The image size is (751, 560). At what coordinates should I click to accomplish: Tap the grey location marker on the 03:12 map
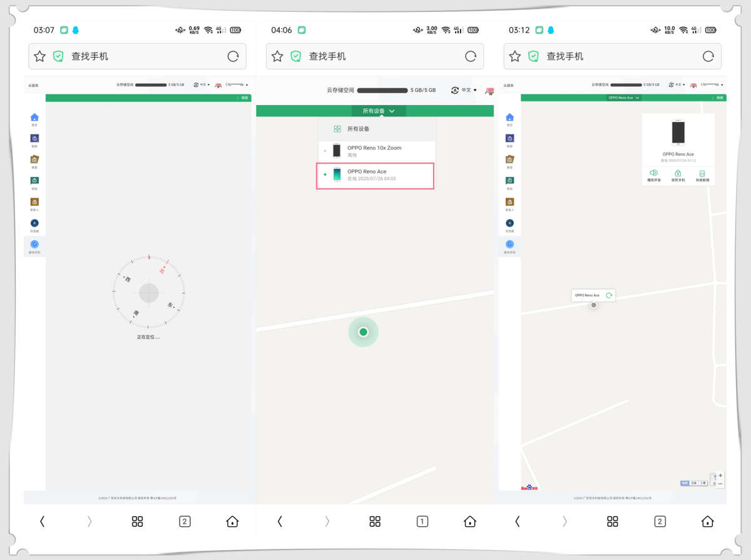point(593,305)
